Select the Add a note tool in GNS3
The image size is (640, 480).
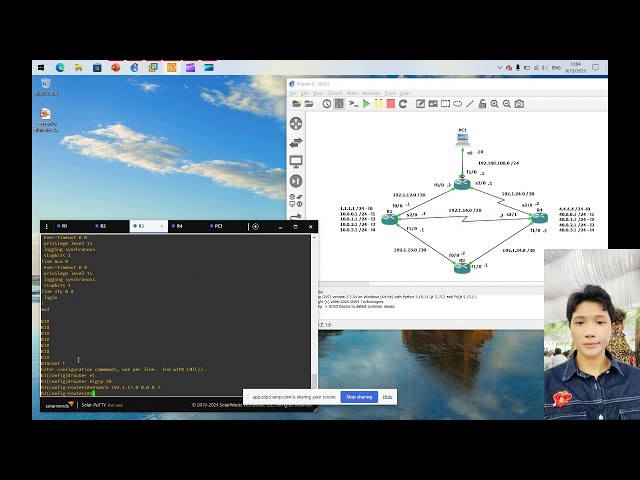point(420,104)
